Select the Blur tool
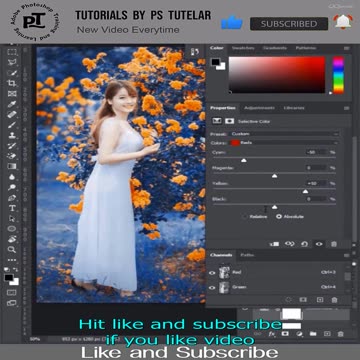 (x=12, y=177)
